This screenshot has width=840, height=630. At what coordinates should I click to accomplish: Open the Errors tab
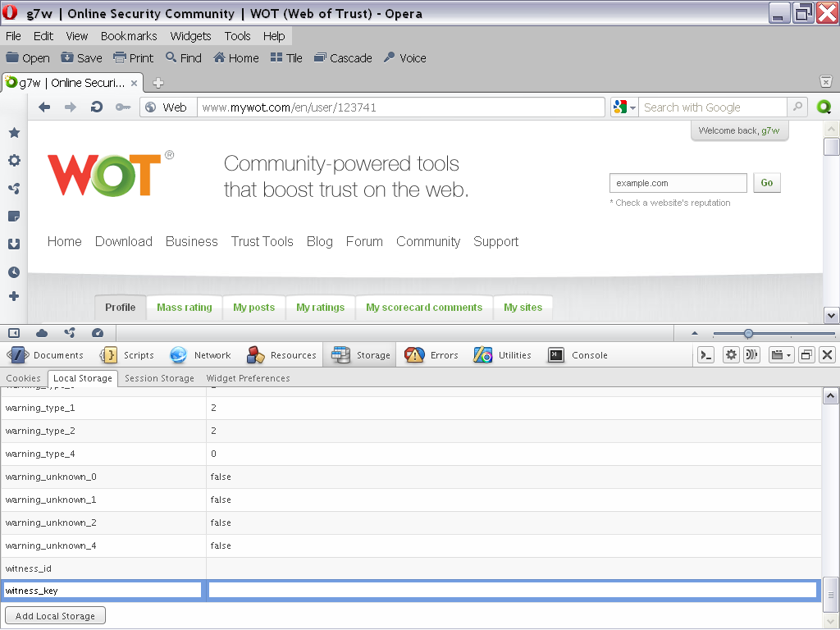point(431,354)
